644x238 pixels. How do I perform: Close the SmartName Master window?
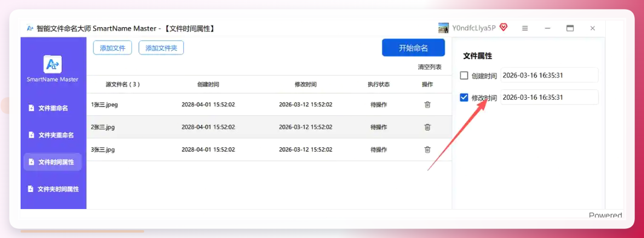[x=592, y=28]
